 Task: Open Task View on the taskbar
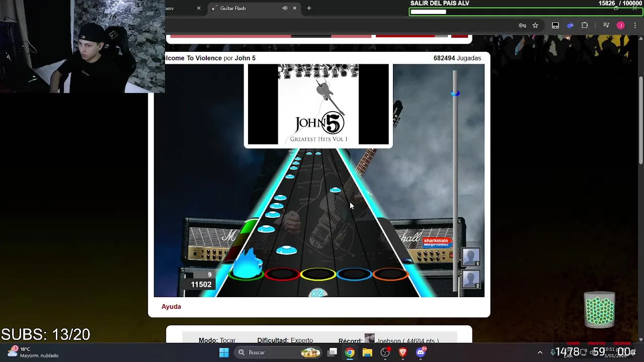pos(332,352)
